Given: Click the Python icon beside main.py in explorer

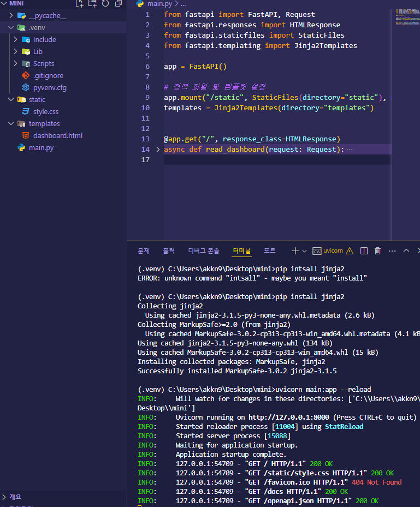Looking at the screenshot, I should click(x=21, y=148).
